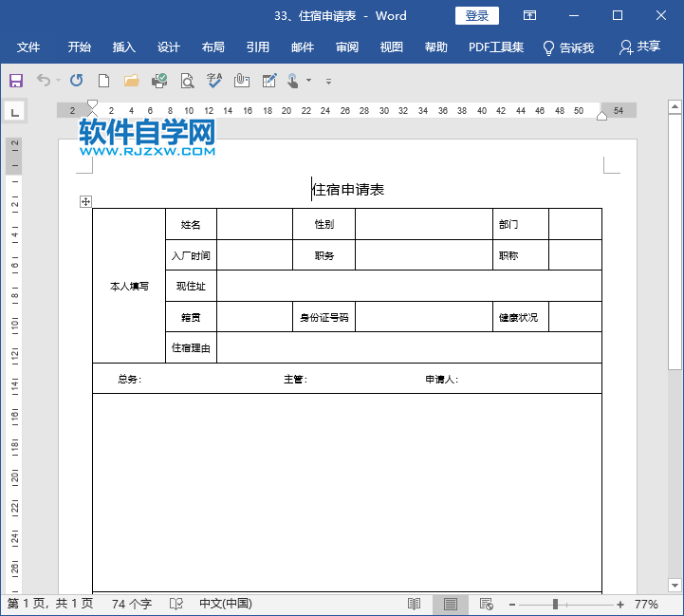Viewport: 684px width, 616px height.
Task: Click the draw table pencil icon
Action: [269, 81]
